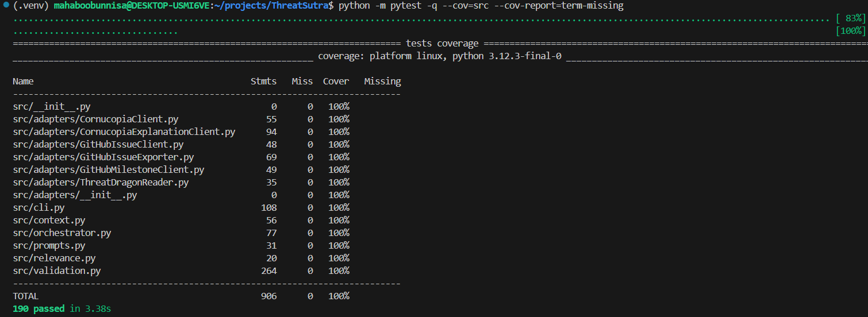
Task: Click the '[ 83%]' progress indicator
Action: (x=850, y=19)
